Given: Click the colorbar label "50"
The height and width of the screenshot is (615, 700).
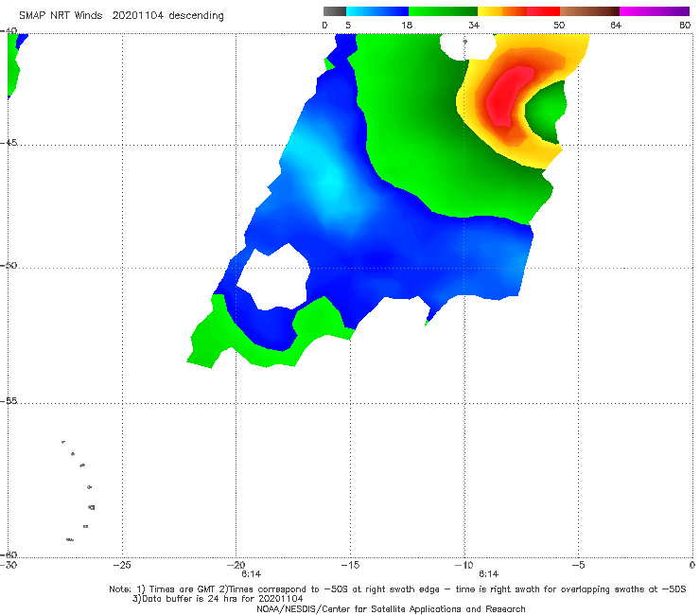Looking at the screenshot, I should point(559,26).
